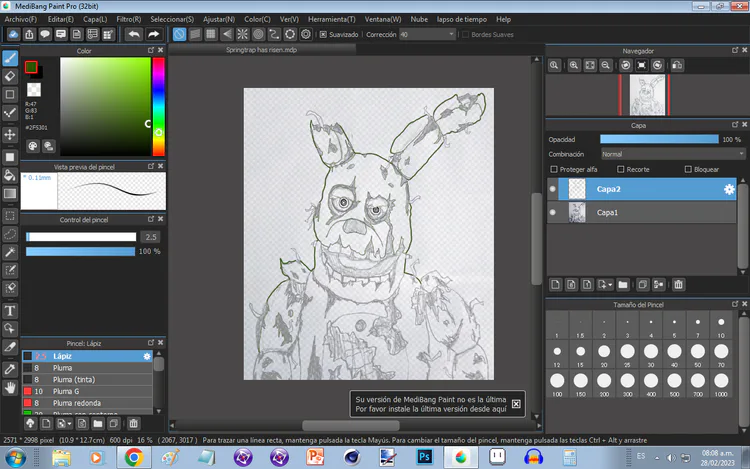Click the rainbow hue bar
Viewport: 750px width, 469px height.
coord(158,107)
